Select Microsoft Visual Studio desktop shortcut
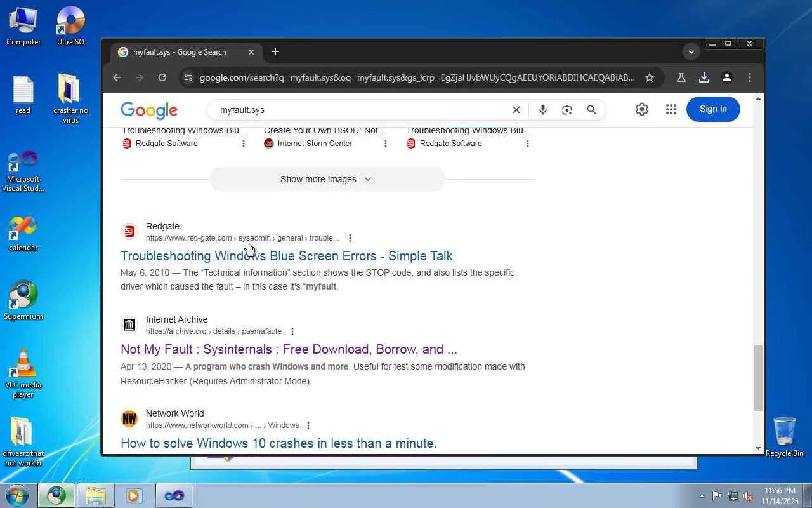 pos(23,171)
